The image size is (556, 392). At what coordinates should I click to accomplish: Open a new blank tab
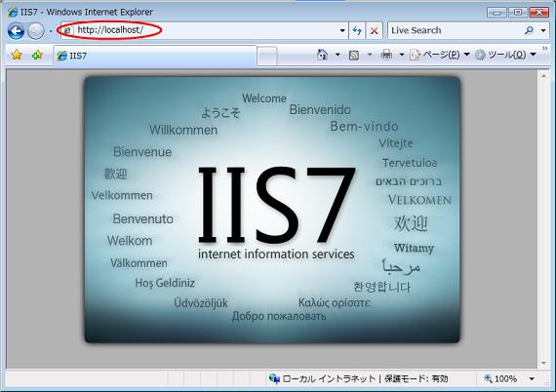(267, 56)
